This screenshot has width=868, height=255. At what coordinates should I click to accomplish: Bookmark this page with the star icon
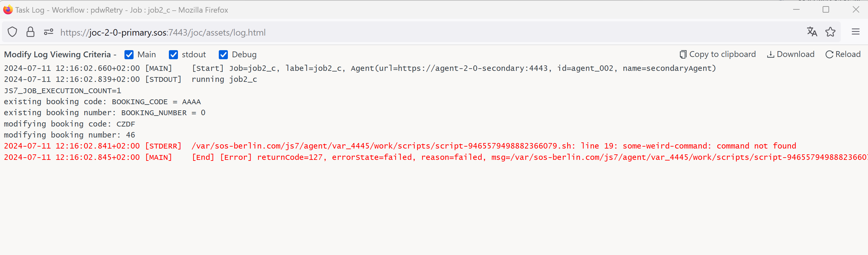tap(830, 32)
